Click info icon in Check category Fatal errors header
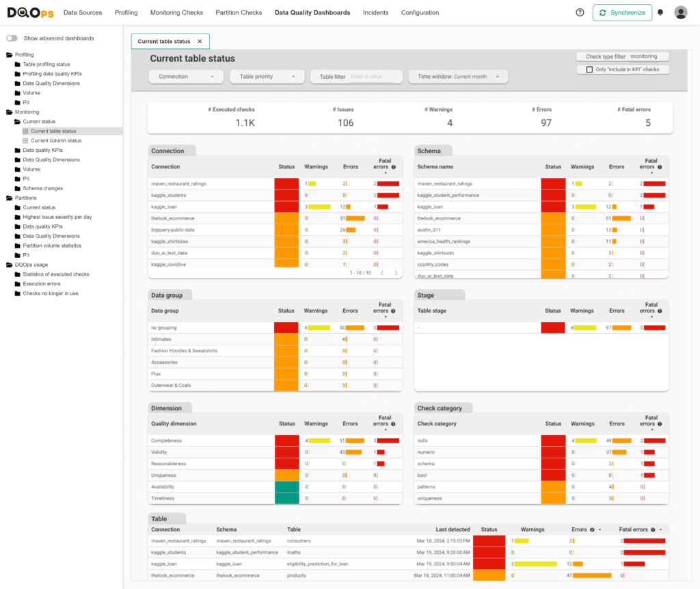Screen dimensions: 700x589 [x=660, y=424]
